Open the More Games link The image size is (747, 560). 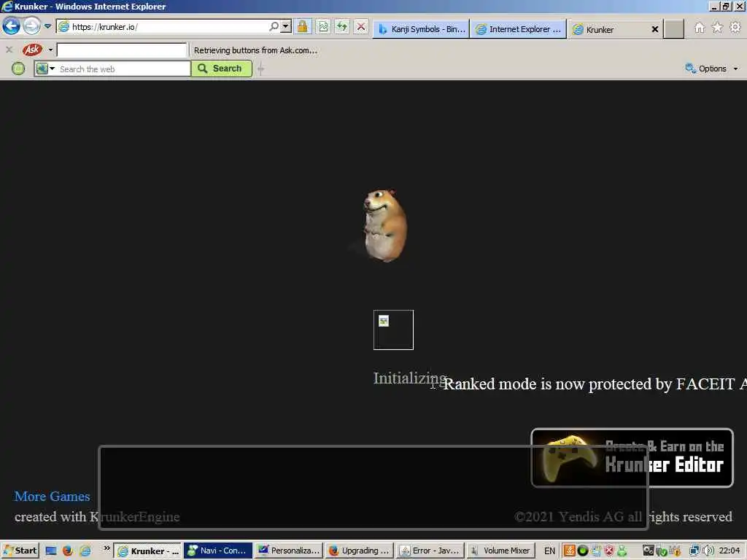click(52, 496)
